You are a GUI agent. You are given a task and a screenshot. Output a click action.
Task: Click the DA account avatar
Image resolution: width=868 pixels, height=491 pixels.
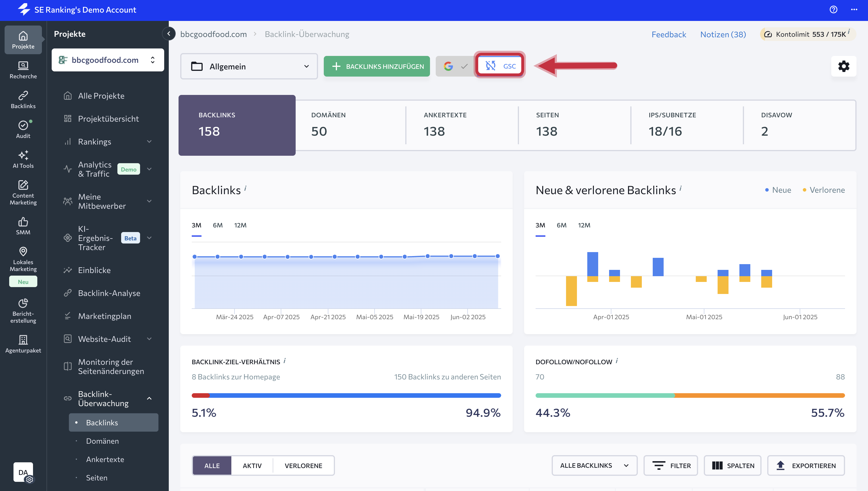point(23,472)
